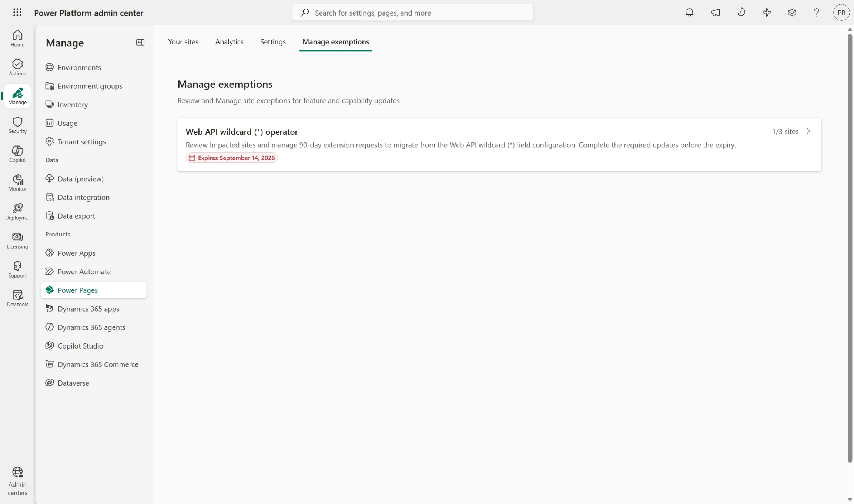Open the app launcher waffle icon

click(17, 13)
